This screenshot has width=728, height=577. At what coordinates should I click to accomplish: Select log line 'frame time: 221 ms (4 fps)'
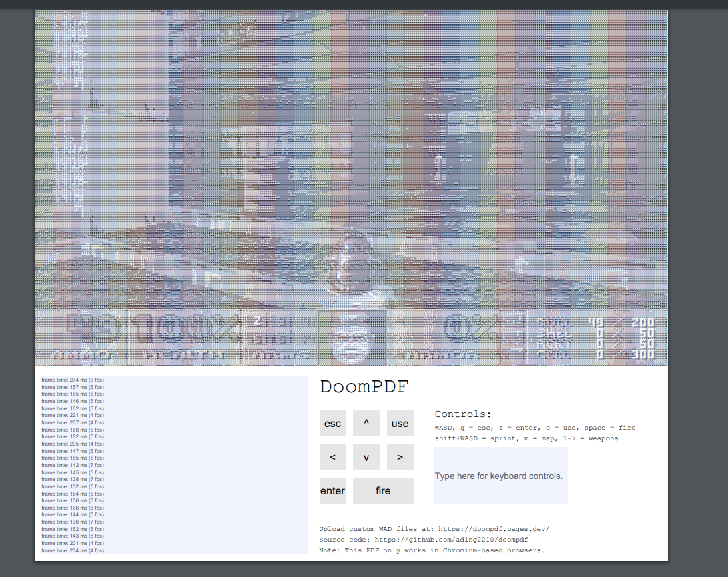pos(73,415)
